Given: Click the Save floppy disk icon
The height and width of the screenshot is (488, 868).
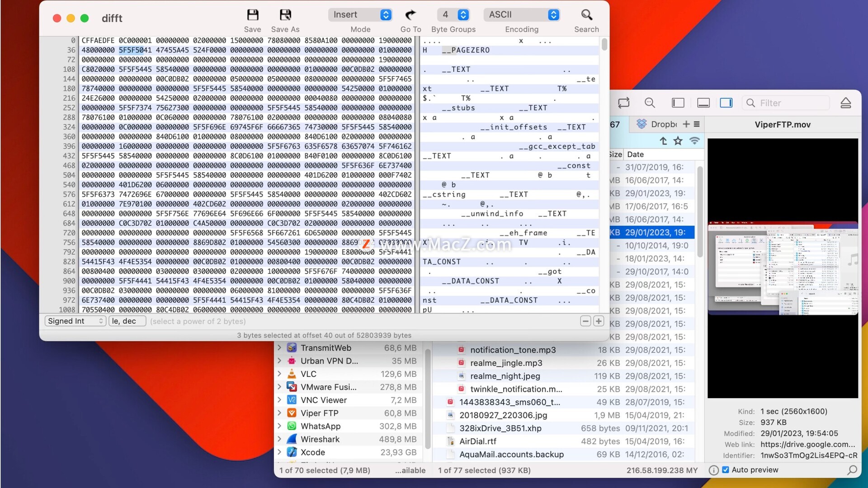Looking at the screenshot, I should click(x=252, y=15).
